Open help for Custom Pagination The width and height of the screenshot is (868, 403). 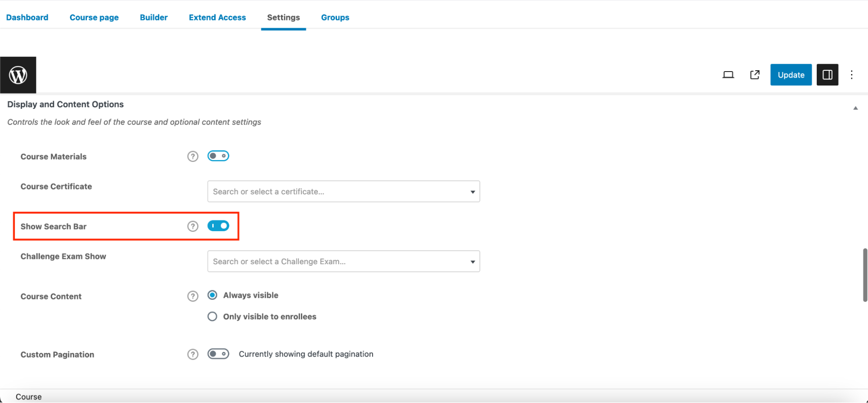coord(193,354)
